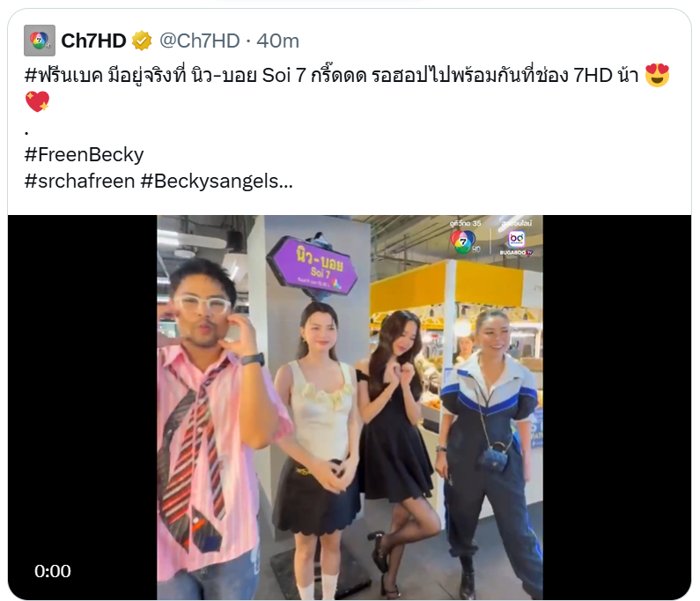Play the video by clicking its center

(350, 407)
